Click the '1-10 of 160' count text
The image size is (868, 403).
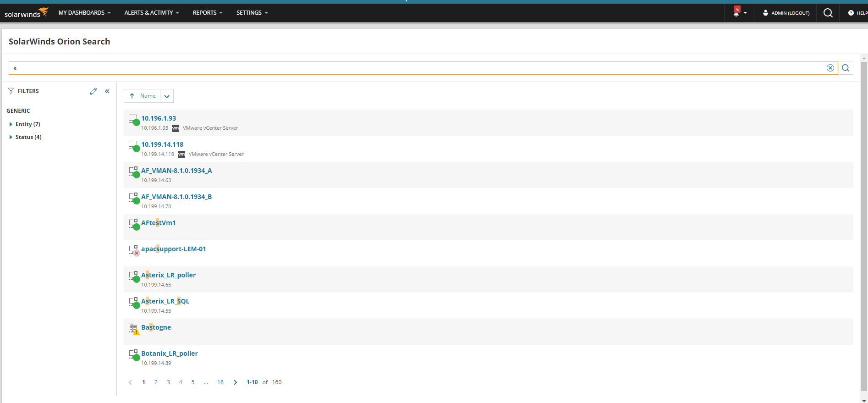[264, 382]
